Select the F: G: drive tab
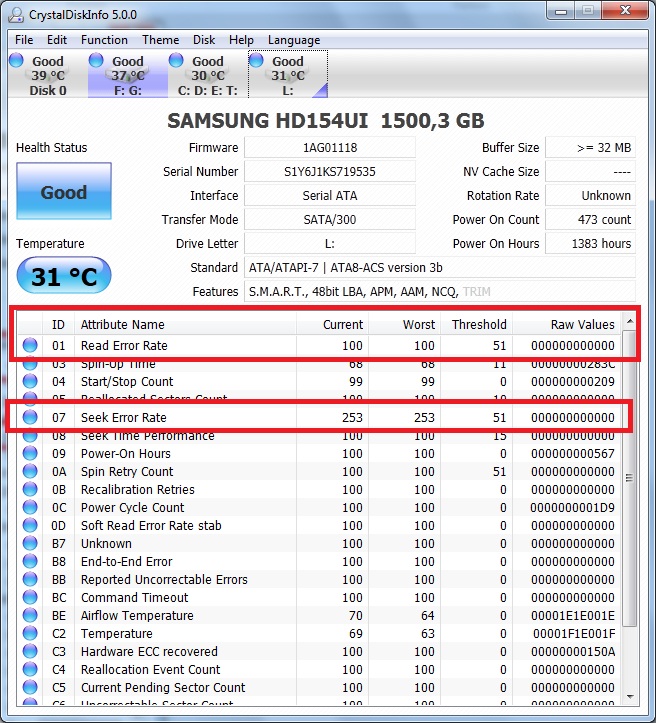The height and width of the screenshot is (723, 656). point(128,75)
